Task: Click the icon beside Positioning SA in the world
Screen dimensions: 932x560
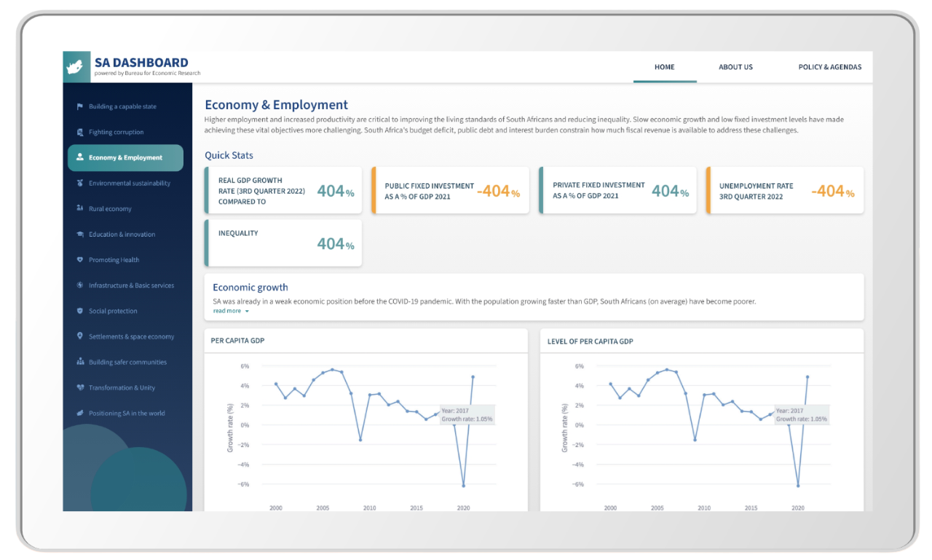Action: 80,413
